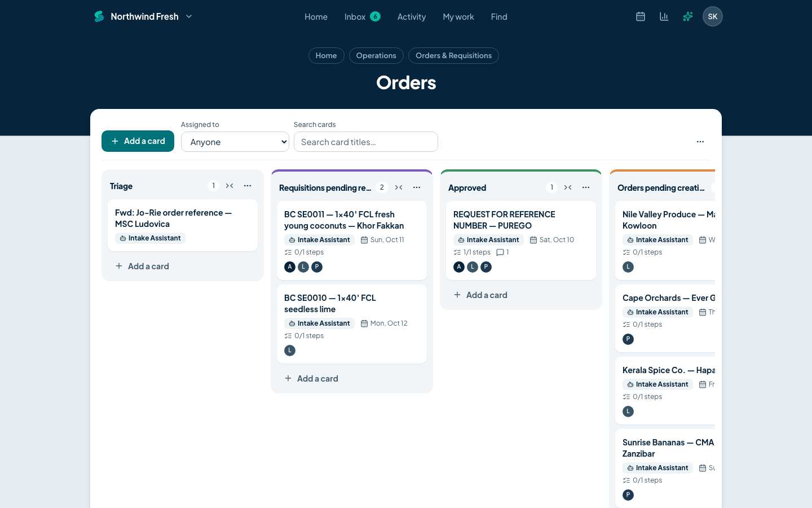This screenshot has height=508, width=812.
Task: Open the calendar icon in the header
Action: [641, 16]
